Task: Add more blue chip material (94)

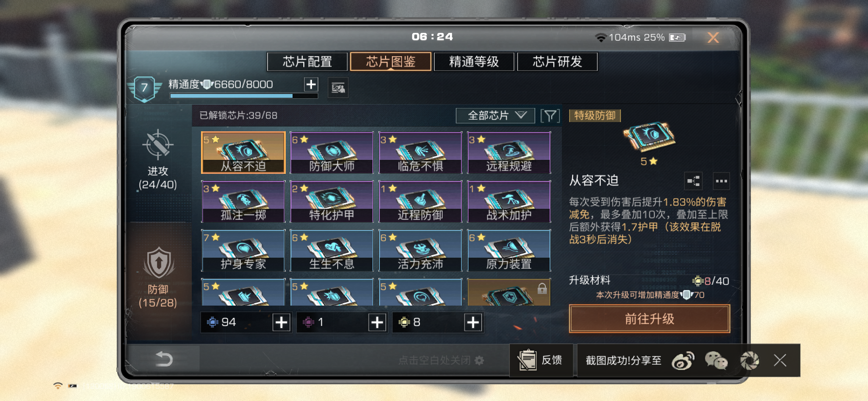Action: coord(281,322)
